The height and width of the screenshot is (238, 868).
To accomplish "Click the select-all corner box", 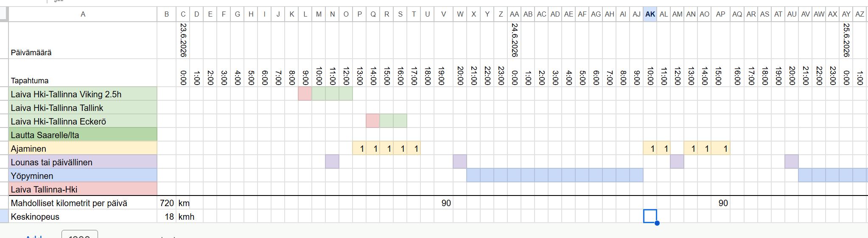I will 4,14.
